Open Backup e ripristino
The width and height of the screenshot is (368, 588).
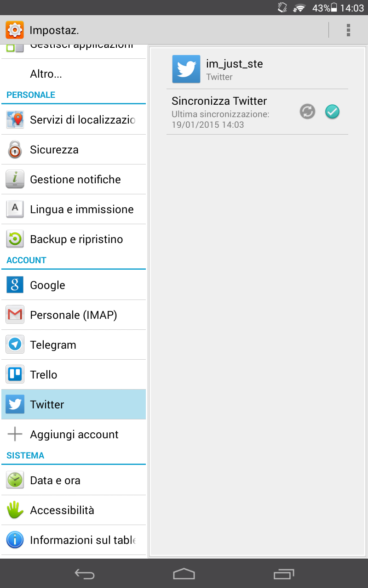74,239
